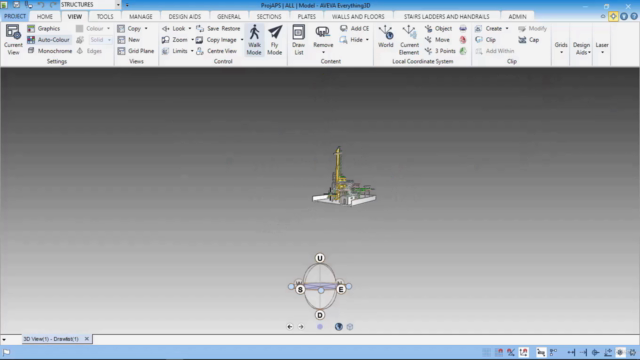Click the Grid Plane icon
The width and height of the screenshot is (640, 360).
pyautogui.click(x=121, y=51)
